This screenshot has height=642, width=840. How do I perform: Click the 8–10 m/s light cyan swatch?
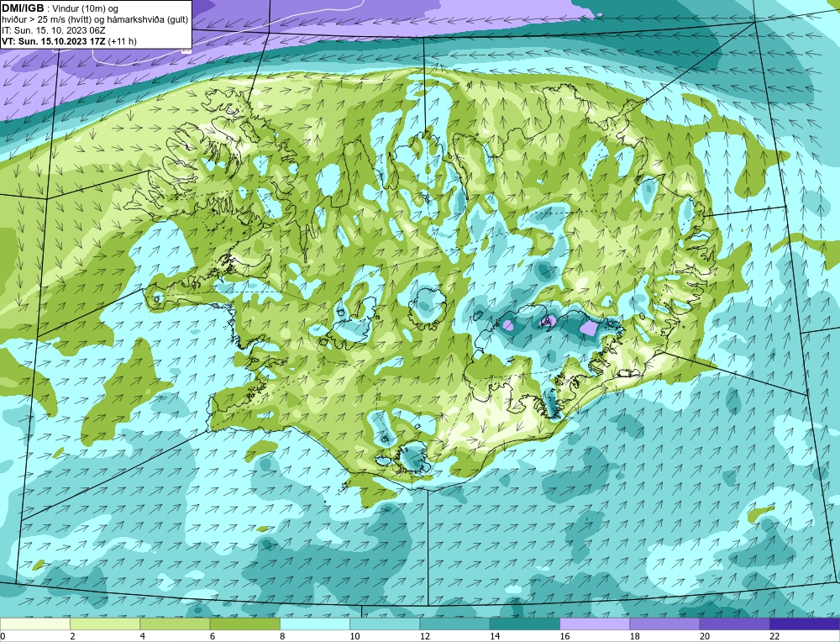pyautogui.click(x=315, y=624)
